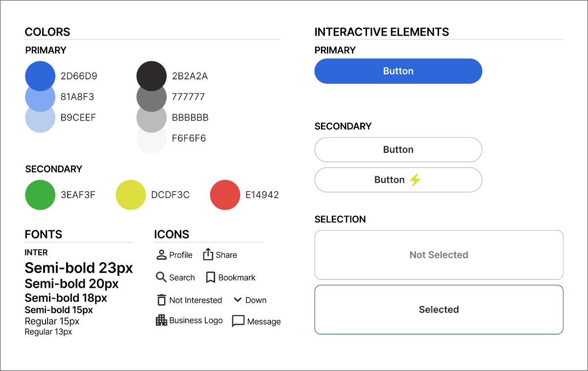The height and width of the screenshot is (371, 588).
Task: Click the yellow lightning bolt icon
Action: pyautogui.click(x=415, y=180)
